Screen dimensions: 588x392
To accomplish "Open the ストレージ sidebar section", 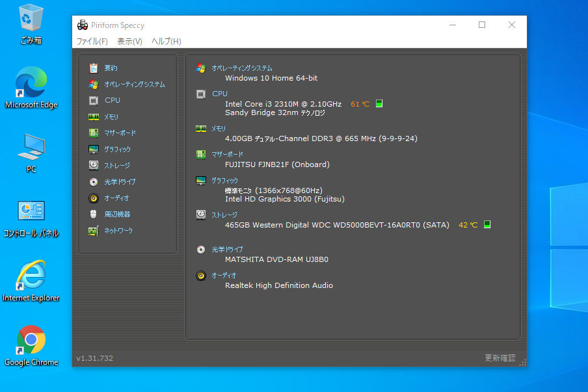I will pyautogui.click(x=117, y=165).
